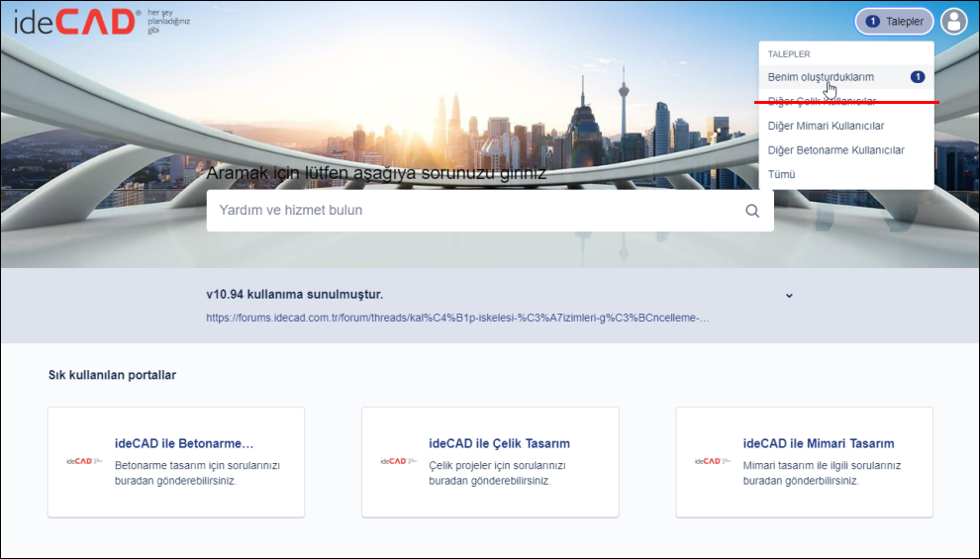Select Diğer Mimari Kullanıcılar menu entry
Image resolution: width=980 pixels, height=559 pixels.
pyautogui.click(x=846, y=126)
